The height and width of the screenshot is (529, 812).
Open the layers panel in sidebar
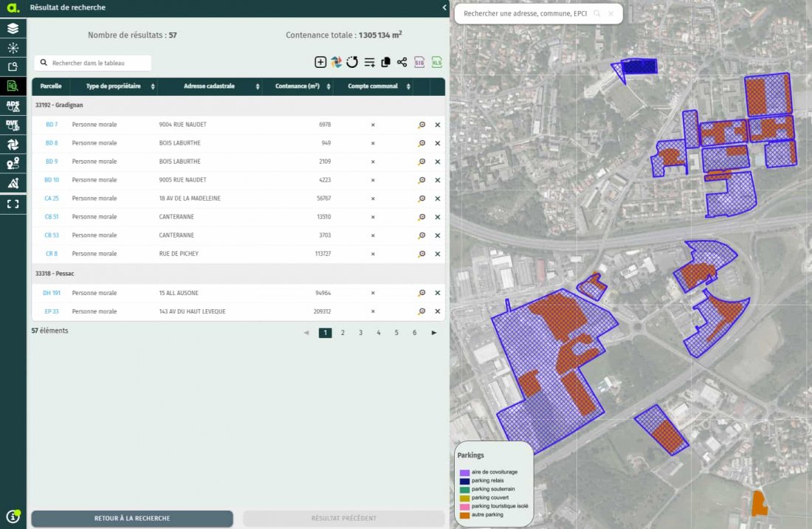pos(13,29)
